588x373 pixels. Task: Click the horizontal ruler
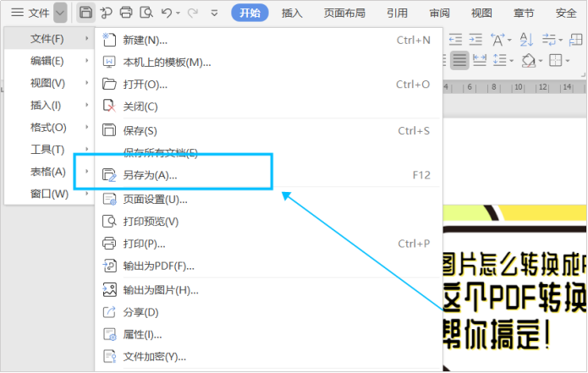[x=514, y=87]
